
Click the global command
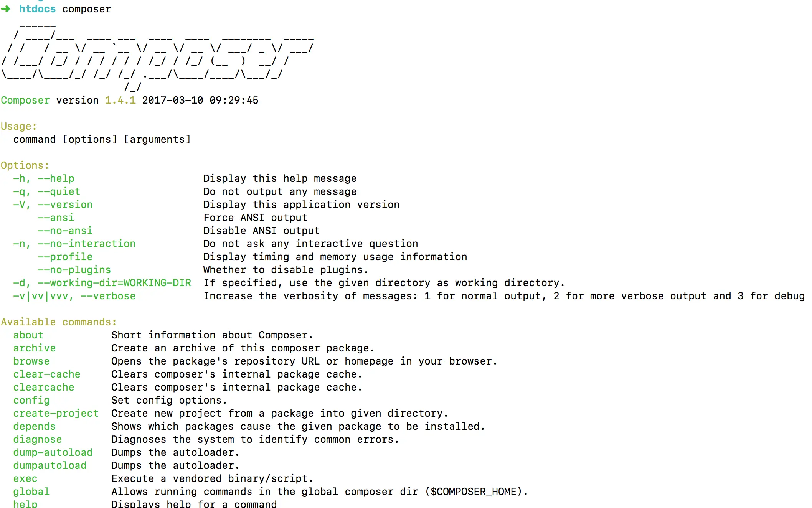[x=31, y=492]
